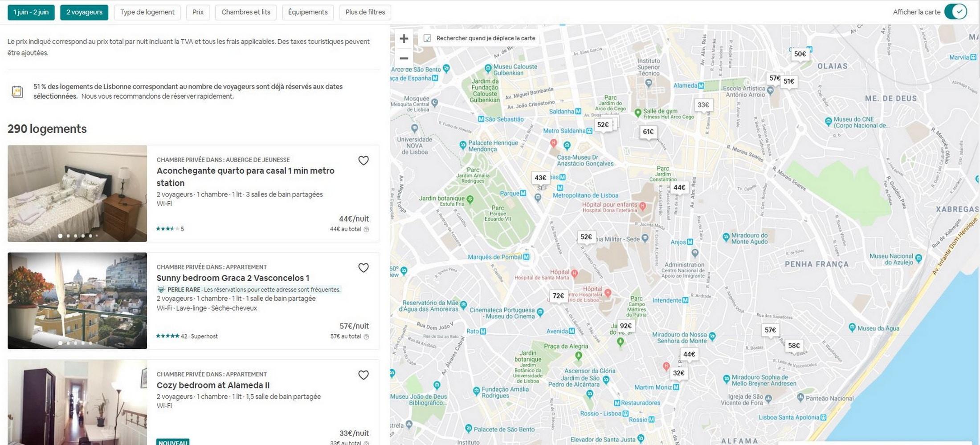Open Sunny bedroom Graca 2 Vasconcelos 1 listing
The image size is (980, 445).
pyautogui.click(x=233, y=278)
